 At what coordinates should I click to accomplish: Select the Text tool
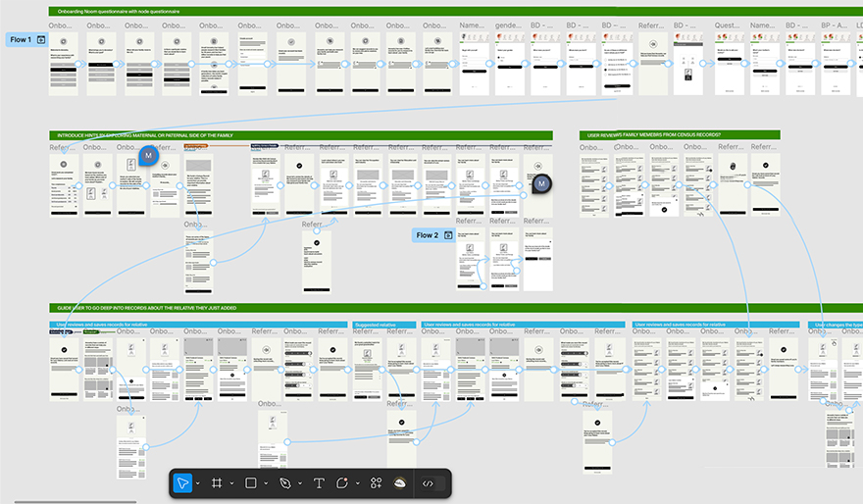(319, 483)
